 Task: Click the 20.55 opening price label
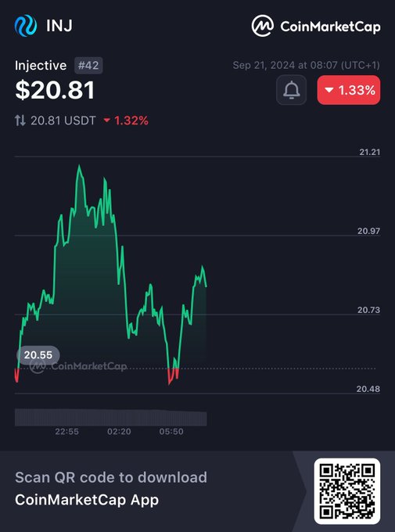point(38,355)
